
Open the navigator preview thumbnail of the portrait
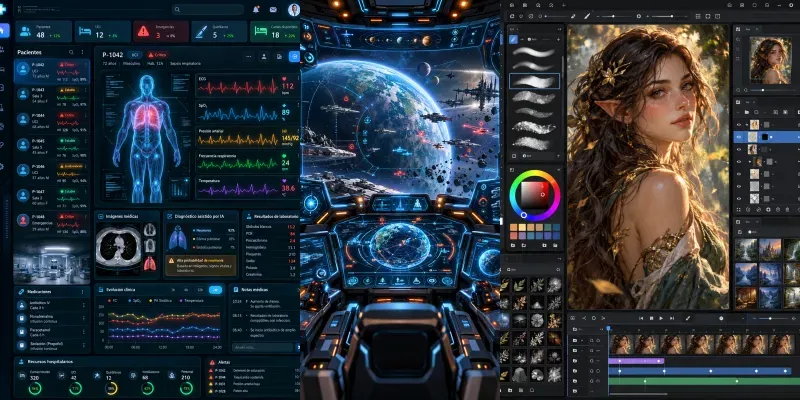coord(770,60)
